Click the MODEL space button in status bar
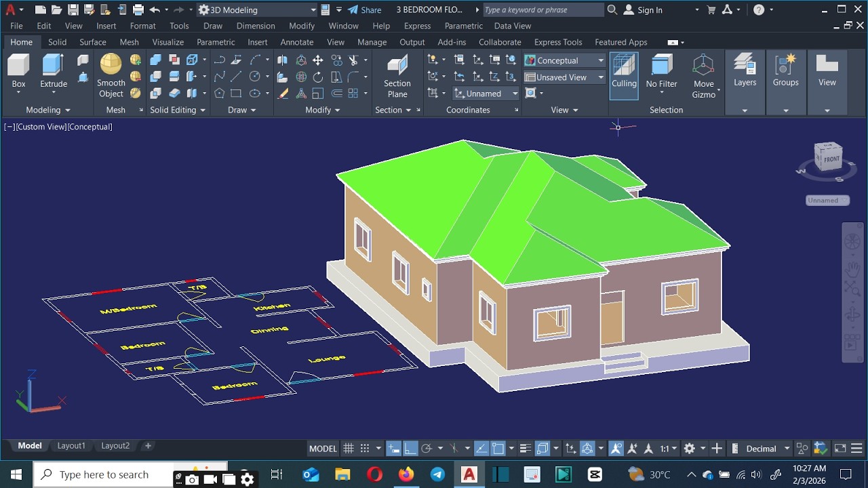This screenshot has height=488, width=868. coord(323,449)
